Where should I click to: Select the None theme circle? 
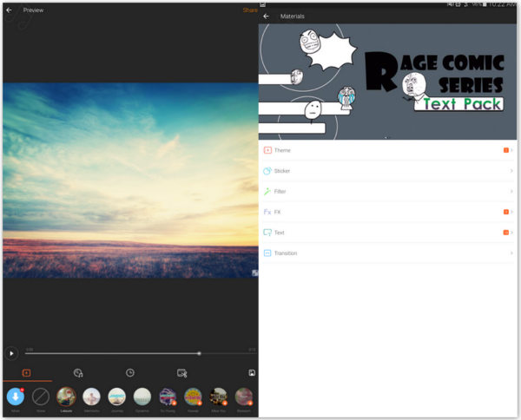[x=40, y=397]
